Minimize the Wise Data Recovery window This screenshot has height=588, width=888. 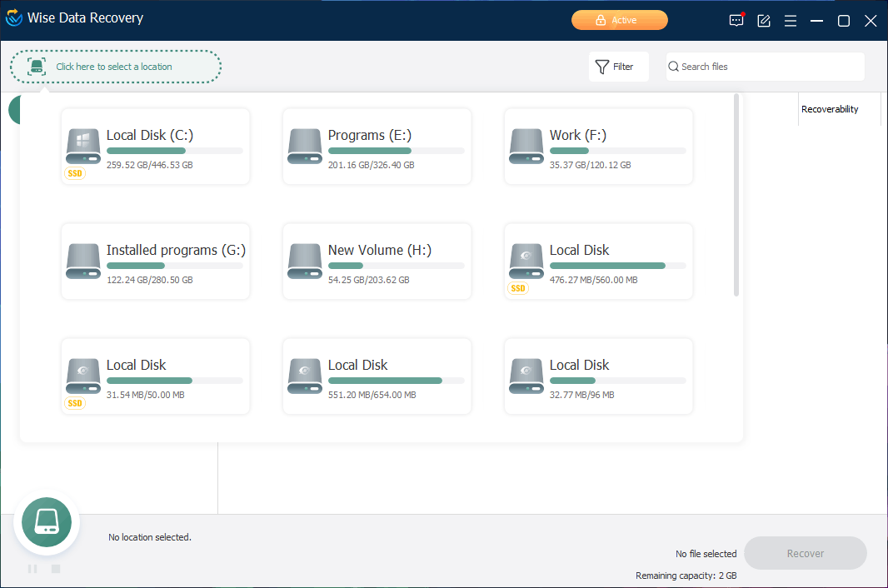[816, 21]
